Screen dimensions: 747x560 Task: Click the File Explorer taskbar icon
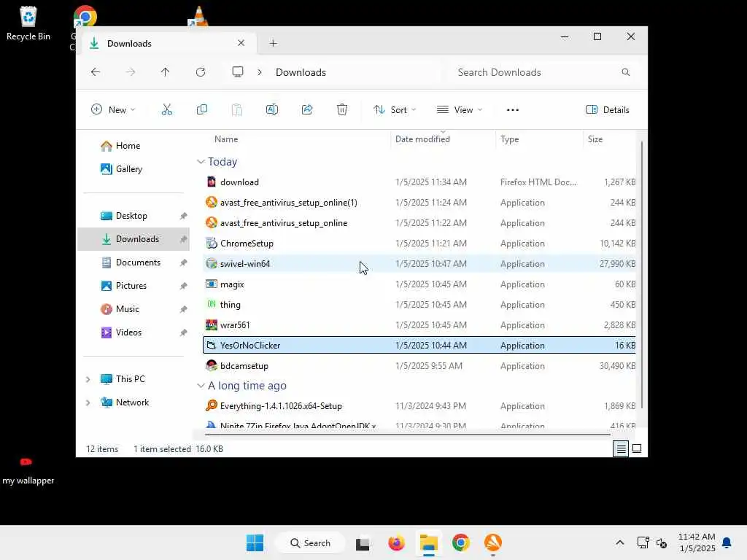429,542
